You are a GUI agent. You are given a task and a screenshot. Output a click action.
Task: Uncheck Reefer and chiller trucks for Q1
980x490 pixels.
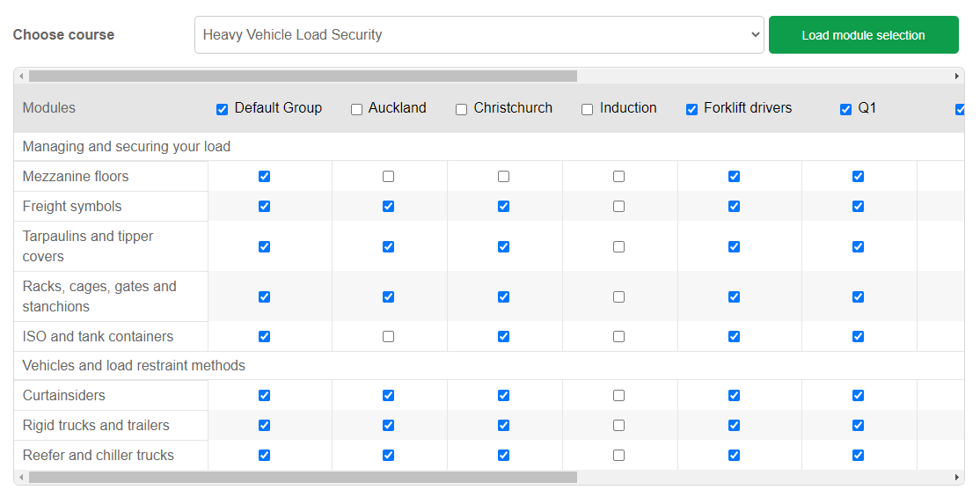pyautogui.click(x=859, y=455)
